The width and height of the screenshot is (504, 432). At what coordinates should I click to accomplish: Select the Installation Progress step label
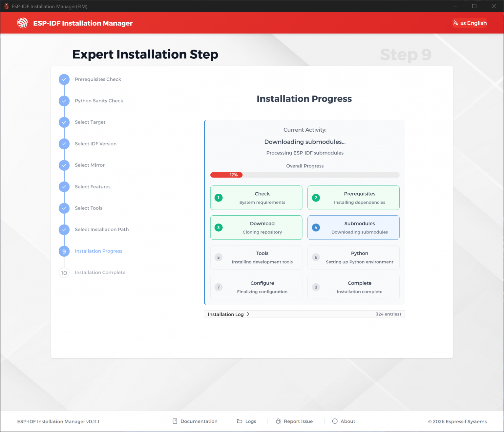[x=98, y=251]
